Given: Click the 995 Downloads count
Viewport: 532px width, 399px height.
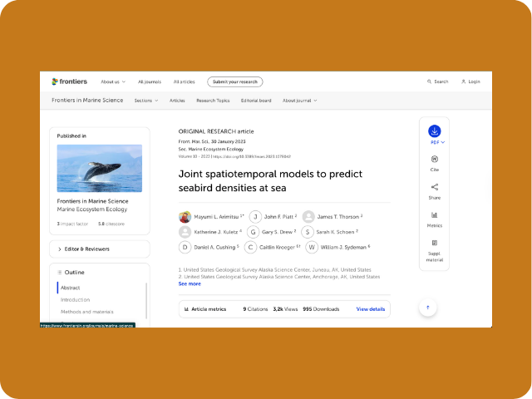Looking at the screenshot, I should [321, 309].
